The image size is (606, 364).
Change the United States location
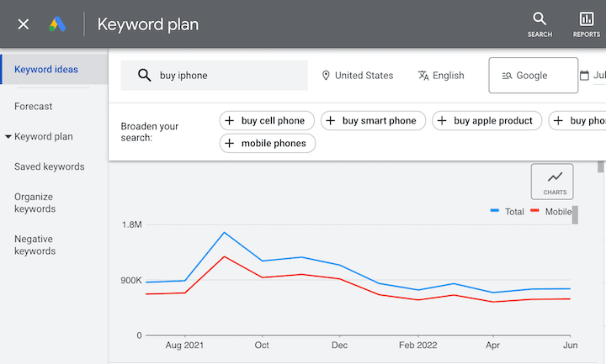pos(358,76)
